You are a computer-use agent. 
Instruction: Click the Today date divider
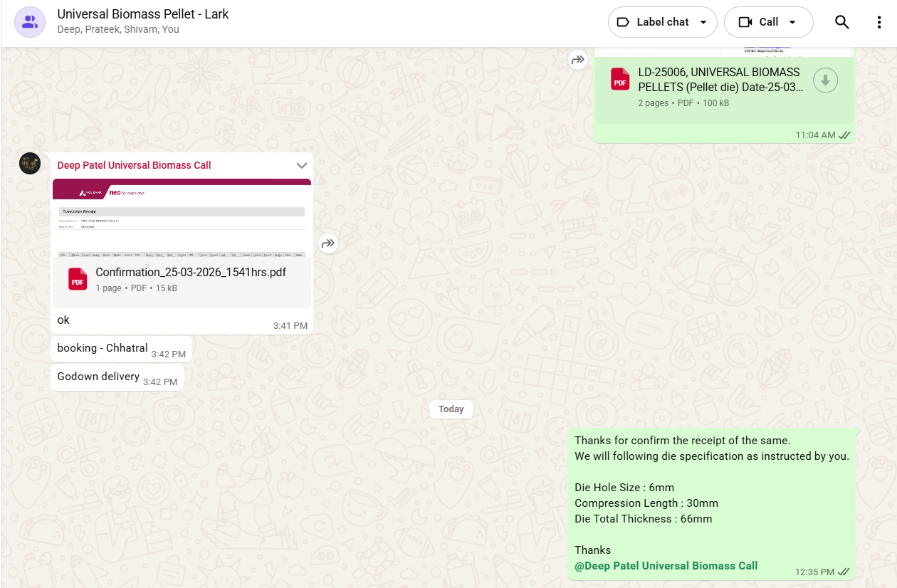tap(451, 409)
